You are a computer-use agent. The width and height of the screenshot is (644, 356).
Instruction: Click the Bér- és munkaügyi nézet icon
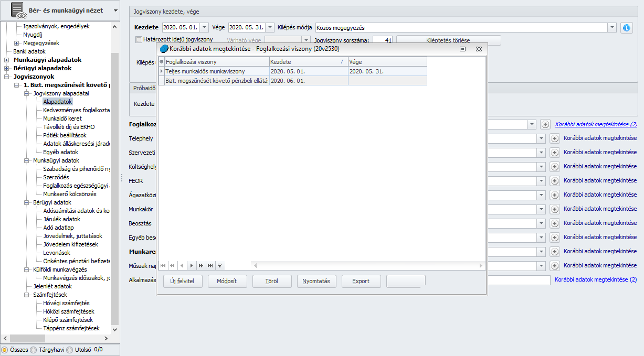point(18,10)
